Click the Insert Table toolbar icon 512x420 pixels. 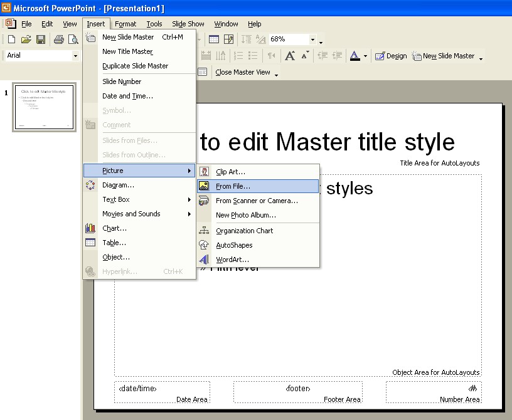point(214,39)
